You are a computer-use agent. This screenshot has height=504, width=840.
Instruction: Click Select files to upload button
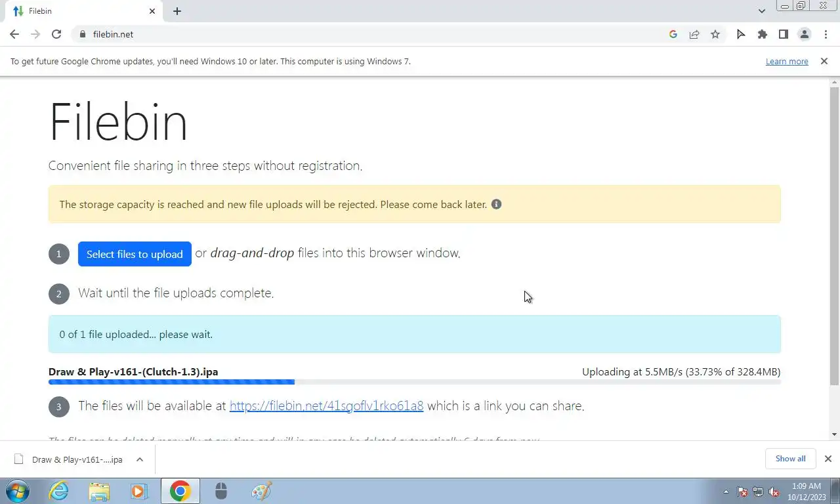click(x=135, y=254)
